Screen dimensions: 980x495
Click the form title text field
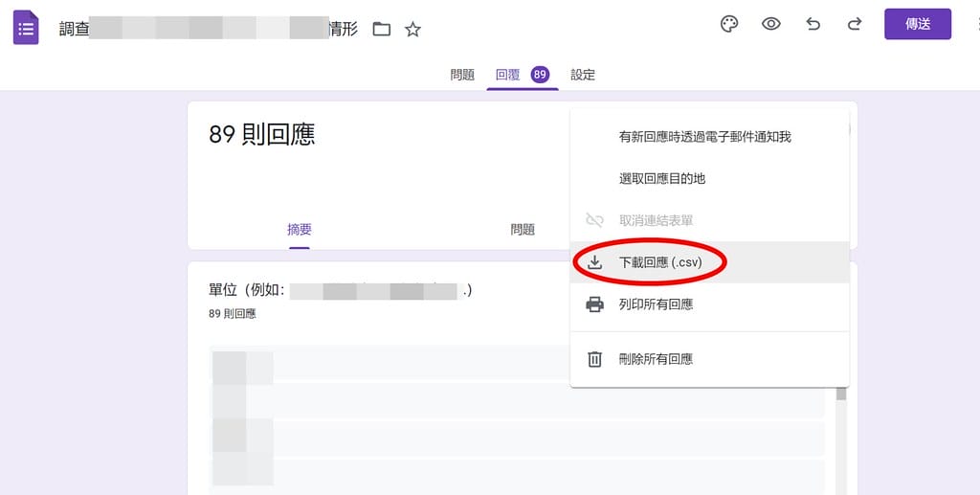(209, 29)
